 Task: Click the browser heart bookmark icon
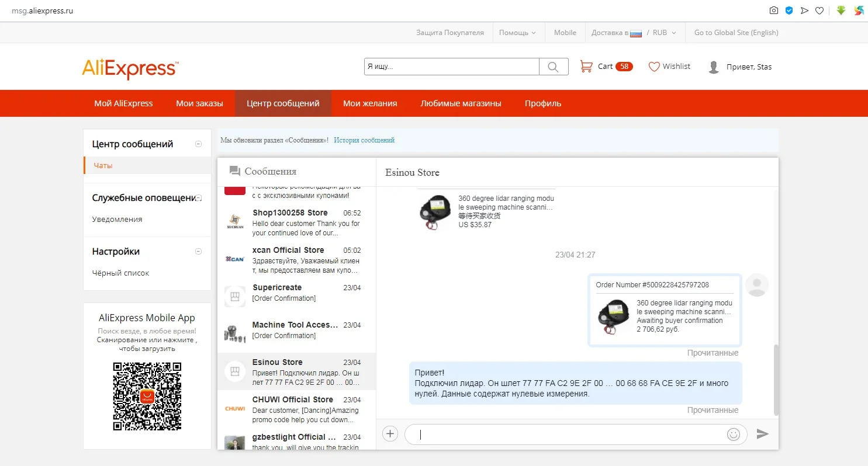tap(819, 11)
